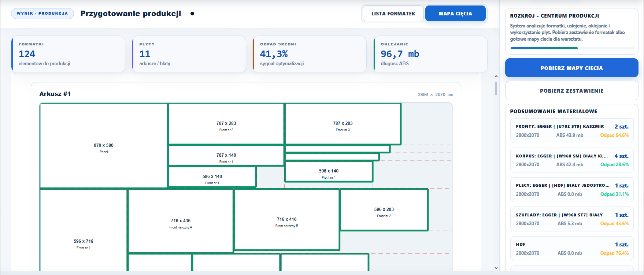Image resolution: width=644 pixels, height=275 pixels.
Task: Select the 787 x 283 Front nr 3 piece
Action: coord(343,124)
